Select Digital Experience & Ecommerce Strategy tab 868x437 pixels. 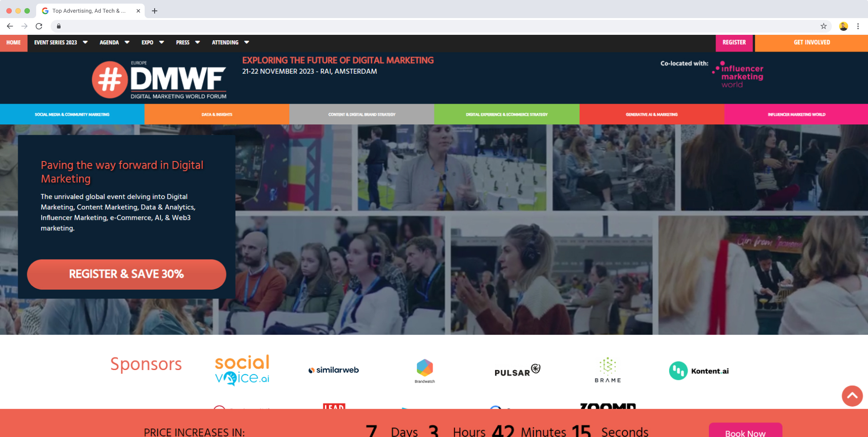pyautogui.click(x=507, y=114)
